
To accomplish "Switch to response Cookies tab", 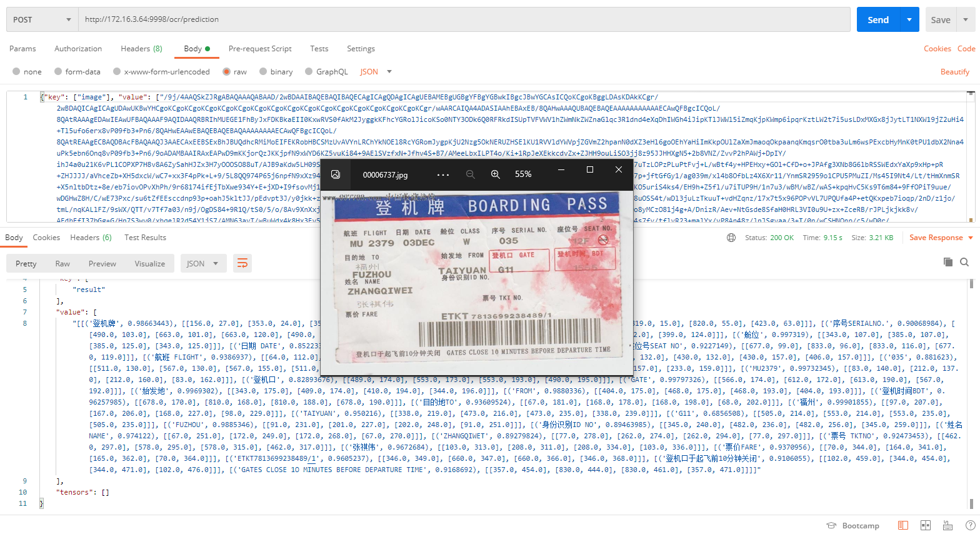I will click(46, 238).
